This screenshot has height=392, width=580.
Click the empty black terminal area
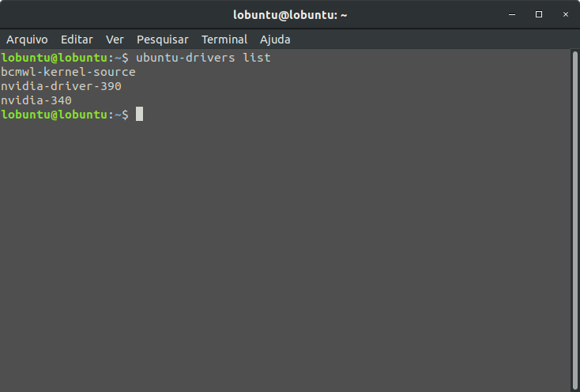pyautogui.click(x=284, y=253)
